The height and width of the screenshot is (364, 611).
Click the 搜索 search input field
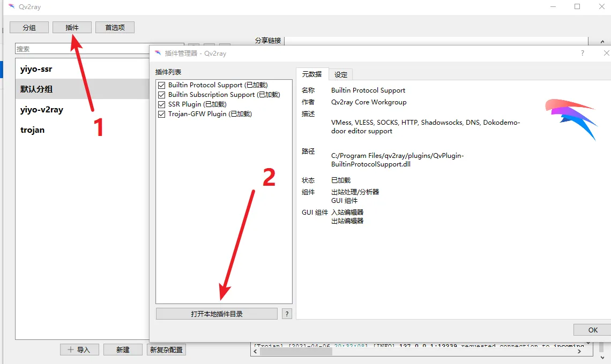[80, 49]
